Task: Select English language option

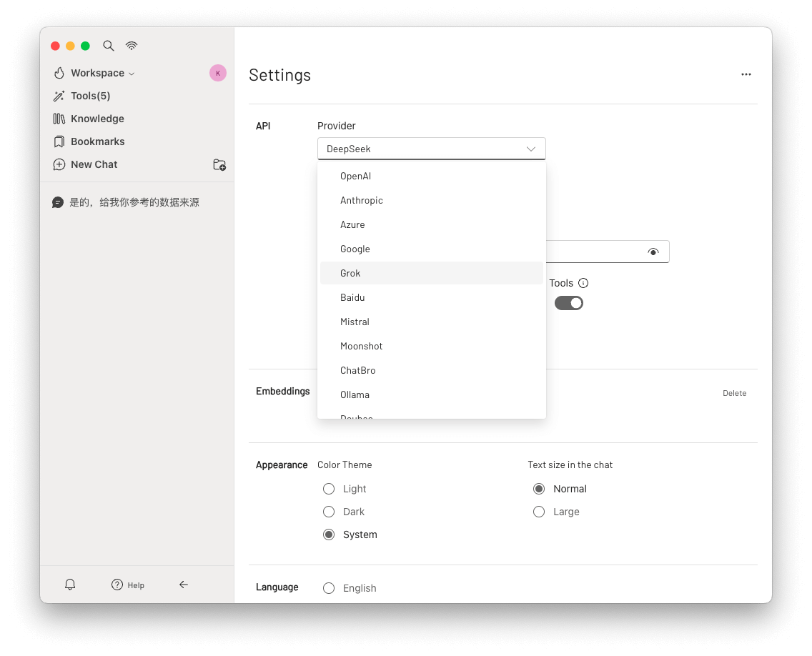Action: pos(329,588)
